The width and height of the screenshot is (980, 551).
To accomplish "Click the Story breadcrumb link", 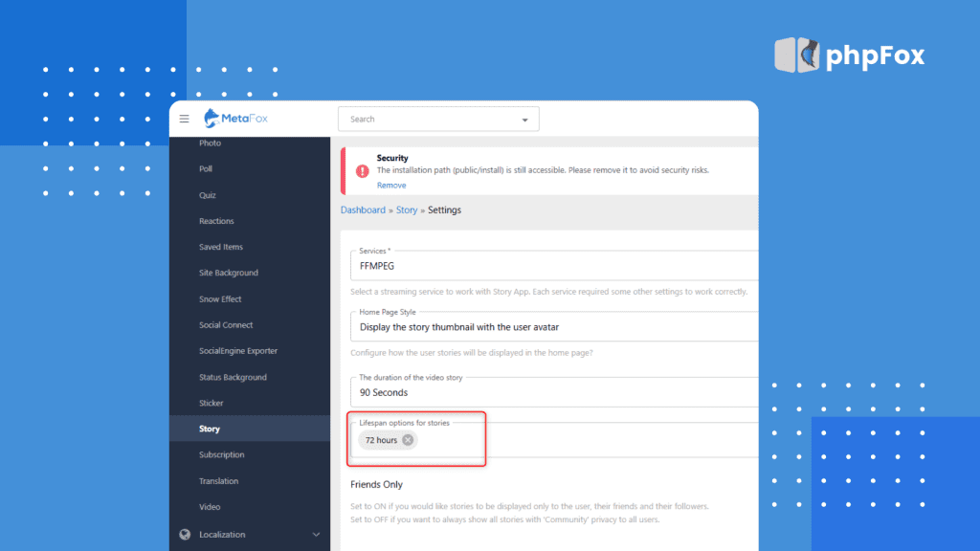I will point(407,209).
